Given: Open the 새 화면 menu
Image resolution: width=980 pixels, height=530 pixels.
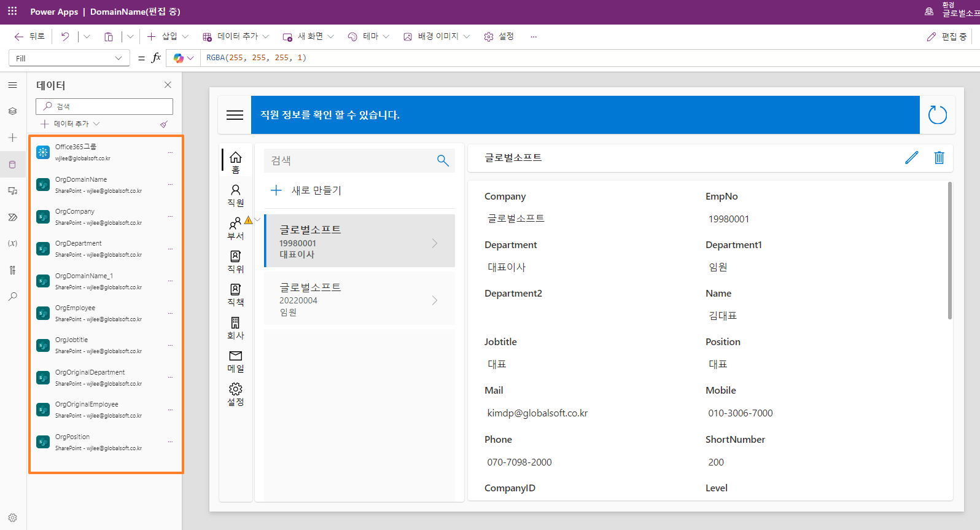Looking at the screenshot, I should tap(308, 37).
